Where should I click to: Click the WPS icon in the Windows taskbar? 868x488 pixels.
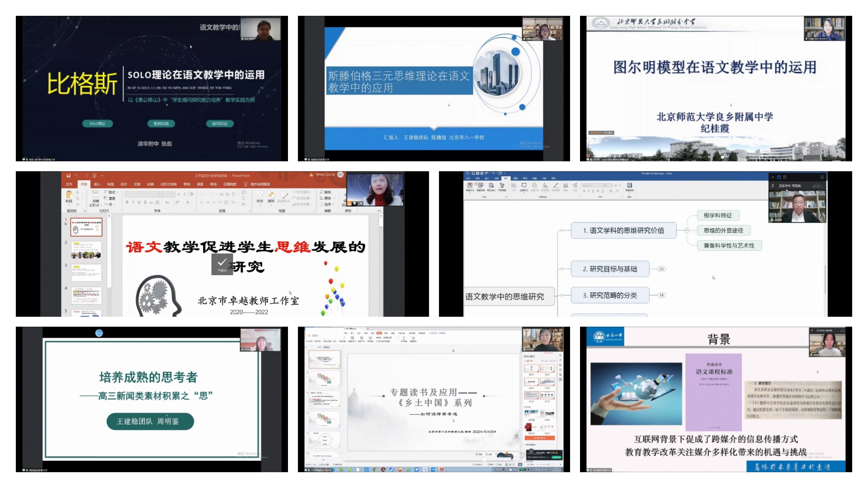click(442, 469)
